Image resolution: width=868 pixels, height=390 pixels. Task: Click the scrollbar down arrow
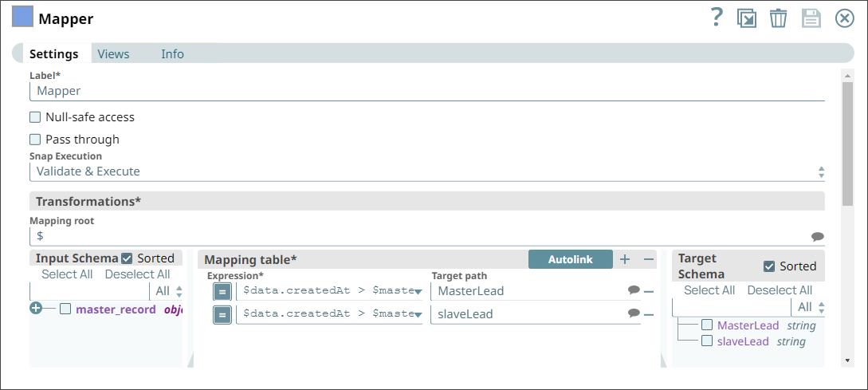click(847, 360)
